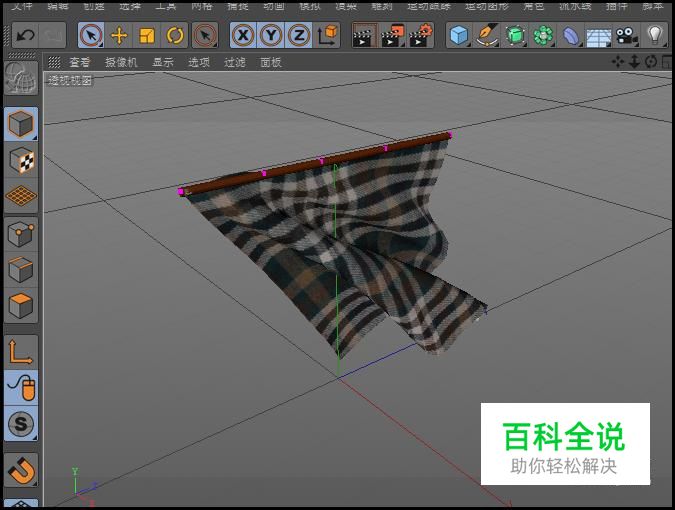
Task: Click the viewport zoom navigation icon
Action: [x=634, y=62]
